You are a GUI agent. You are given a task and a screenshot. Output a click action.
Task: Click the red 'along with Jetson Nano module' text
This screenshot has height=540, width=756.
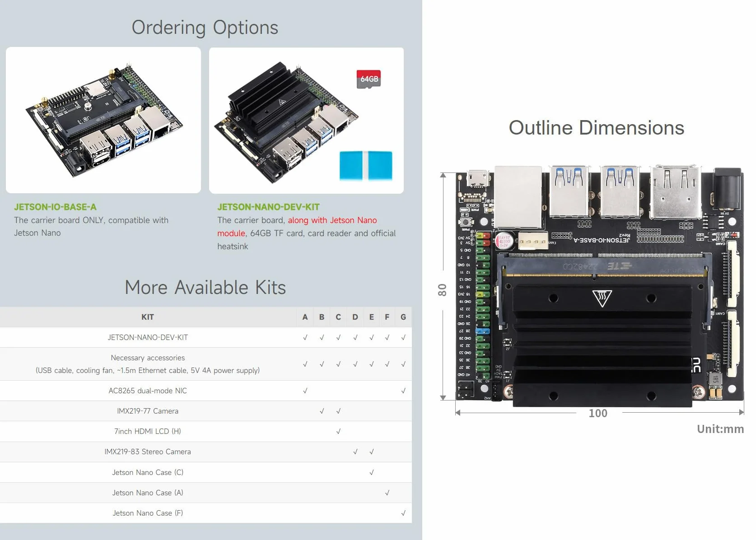click(x=297, y=227)
